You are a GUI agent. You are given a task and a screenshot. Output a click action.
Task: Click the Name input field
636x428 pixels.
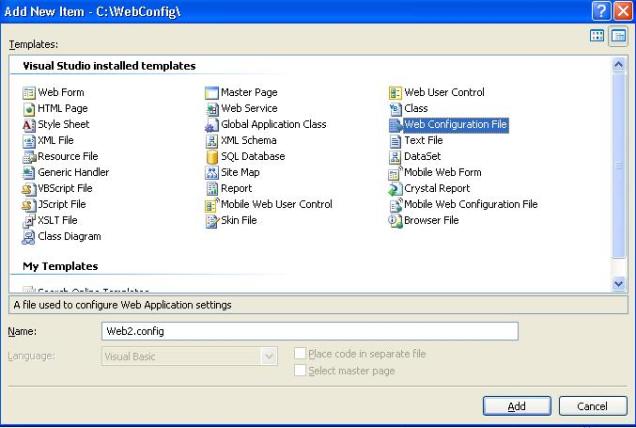point(310,331)
